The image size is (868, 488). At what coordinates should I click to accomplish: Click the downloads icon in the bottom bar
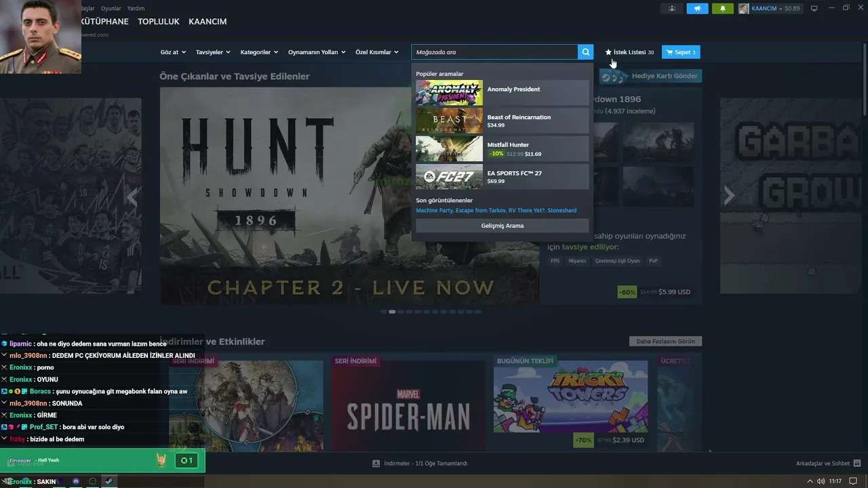click(x=376, y=464)
